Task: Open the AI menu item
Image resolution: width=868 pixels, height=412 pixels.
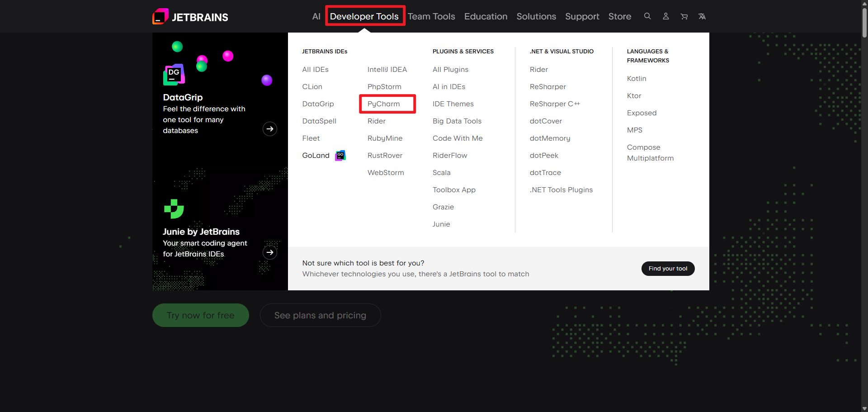Action: 316,16
